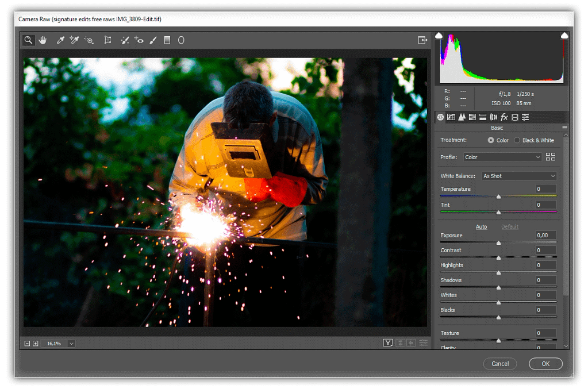Open the Detail panel tab
The height and width of the screenshot is (389, 588).
462,117
